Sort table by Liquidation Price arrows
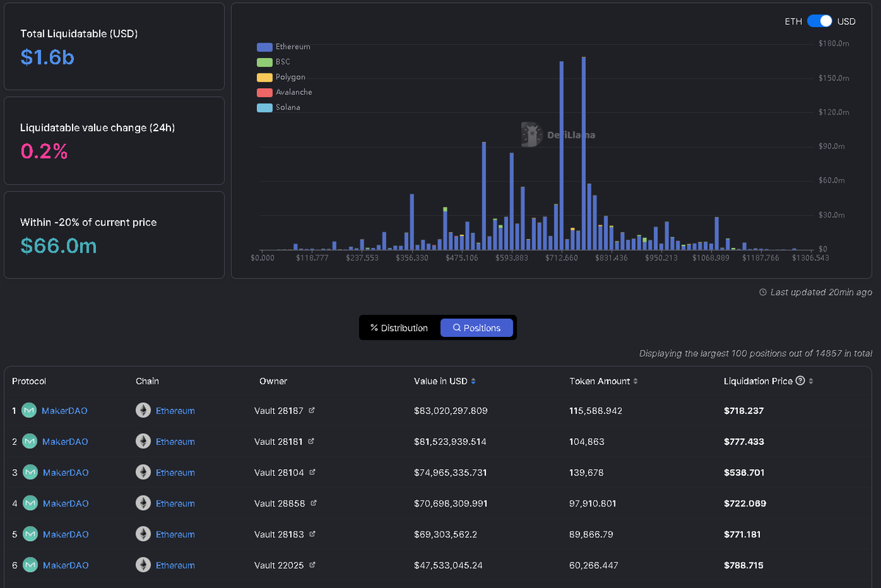 (x=811, y=381)
